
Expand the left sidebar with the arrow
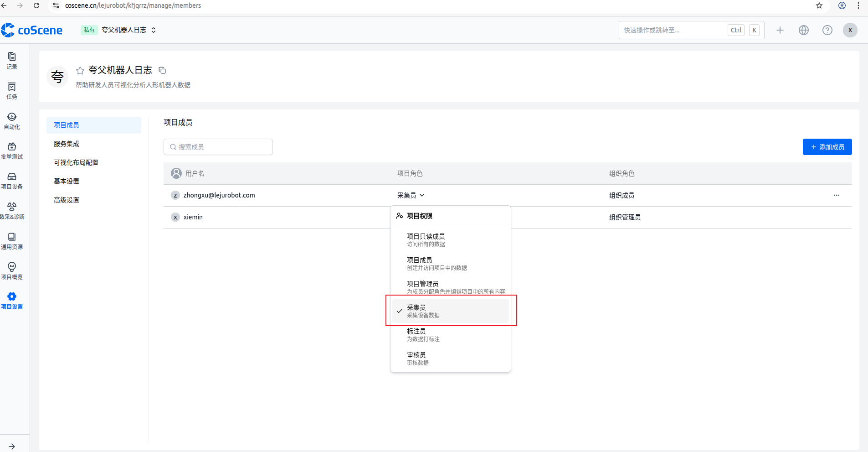pos(12,446)
